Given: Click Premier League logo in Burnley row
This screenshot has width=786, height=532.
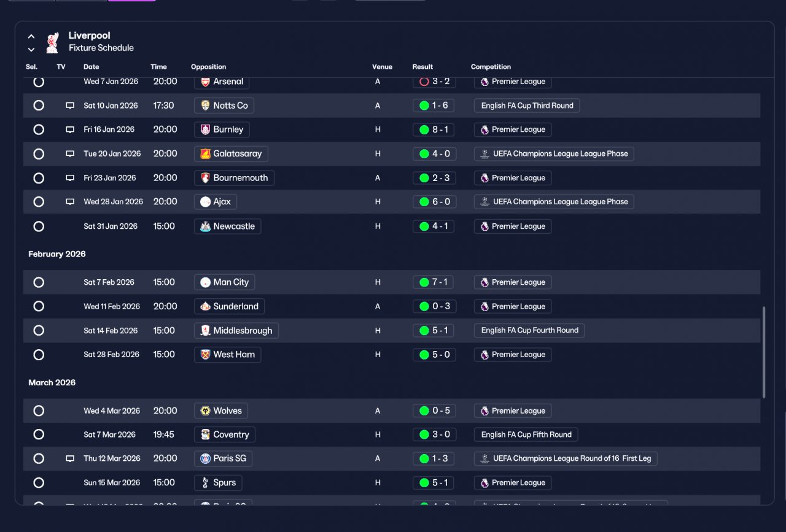Looking at the screenshot, I should (x=484, y=129).
